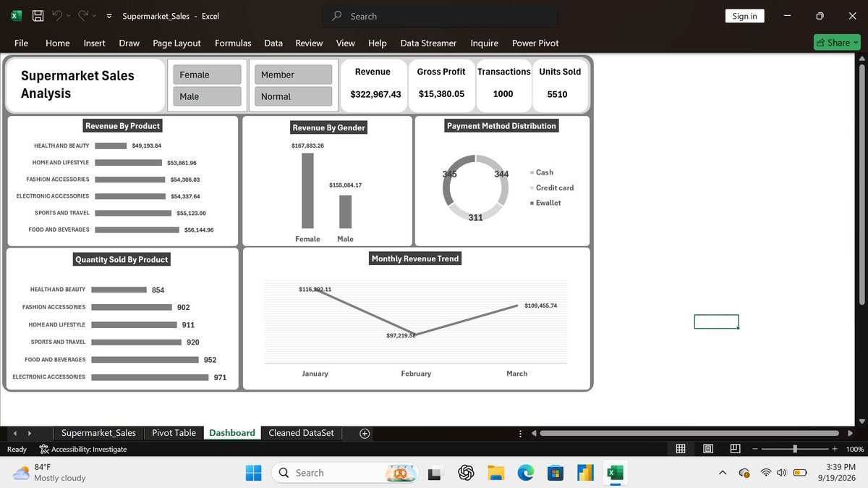Click the next sheet navigation arrow

pos(29,433)
